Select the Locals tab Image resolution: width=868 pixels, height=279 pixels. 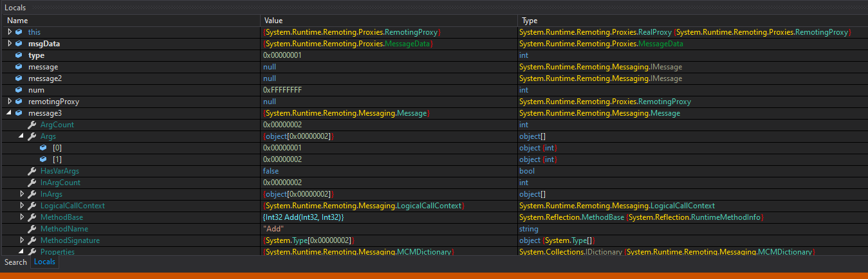44,262
